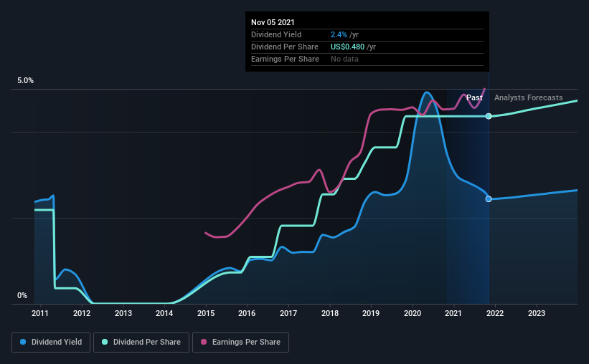Click the 2016 x-axis label

pos(247,313)
